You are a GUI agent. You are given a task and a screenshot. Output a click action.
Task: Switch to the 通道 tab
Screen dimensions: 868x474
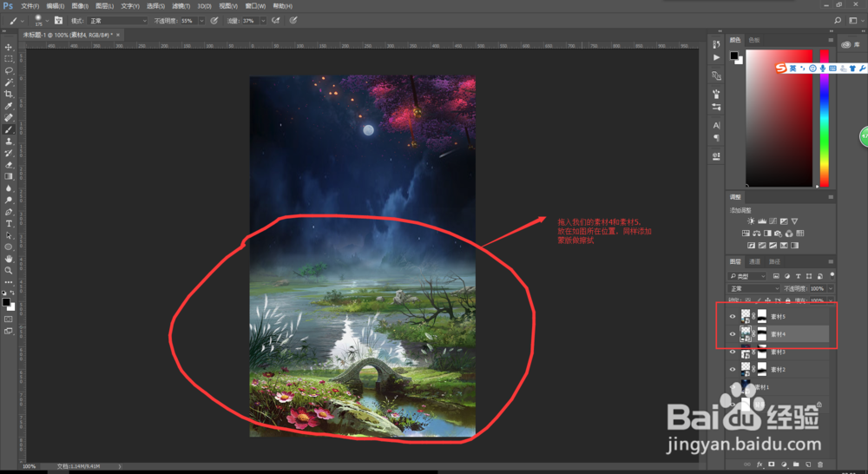[x=754, y=261]
